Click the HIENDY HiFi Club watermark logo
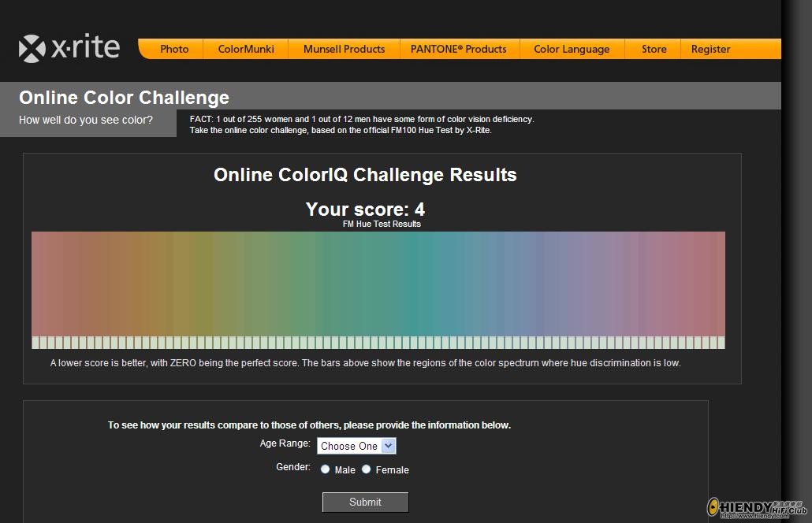The height and width of the screenshot is (523, 812). tap(757, 508)
